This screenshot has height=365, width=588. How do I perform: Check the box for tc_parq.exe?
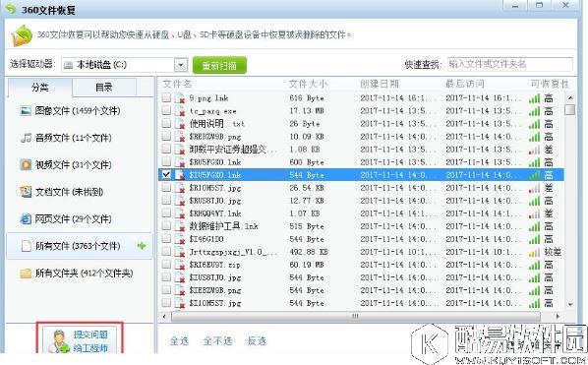tap(166, 110)
